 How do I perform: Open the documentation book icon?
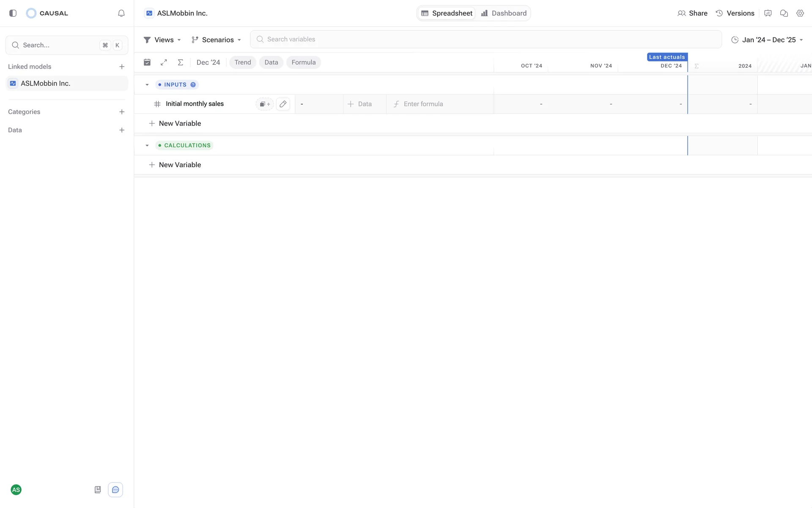(x=98, y=490)
